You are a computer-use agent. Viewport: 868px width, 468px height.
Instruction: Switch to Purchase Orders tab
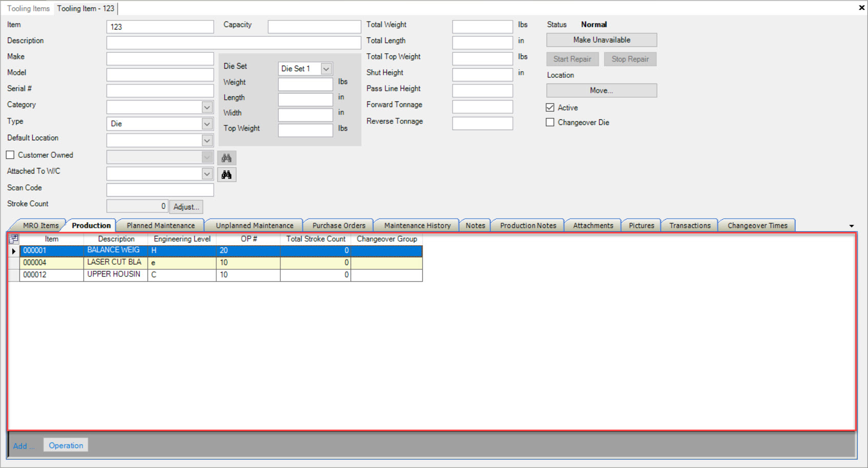point(339,225)
